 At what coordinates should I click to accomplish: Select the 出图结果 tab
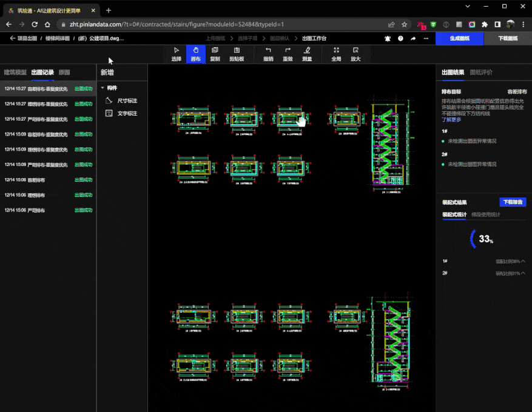click(x=453, y=72)
